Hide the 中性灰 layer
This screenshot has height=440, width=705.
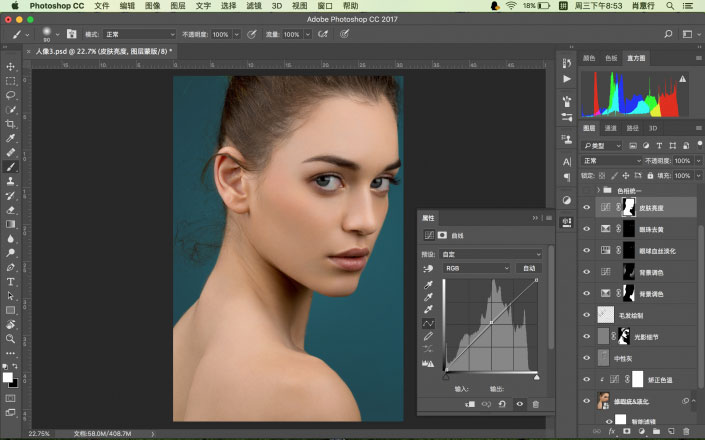tap(587, 357)
